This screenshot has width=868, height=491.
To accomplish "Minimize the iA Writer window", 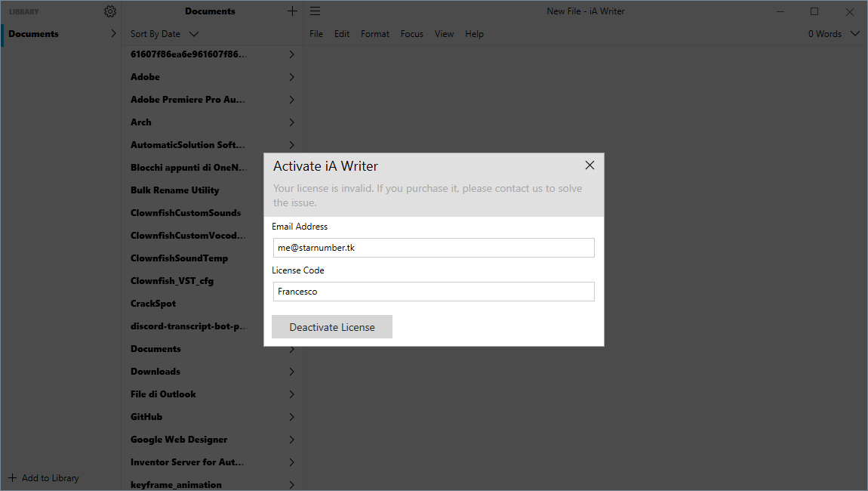I will (x=780, y=11).
